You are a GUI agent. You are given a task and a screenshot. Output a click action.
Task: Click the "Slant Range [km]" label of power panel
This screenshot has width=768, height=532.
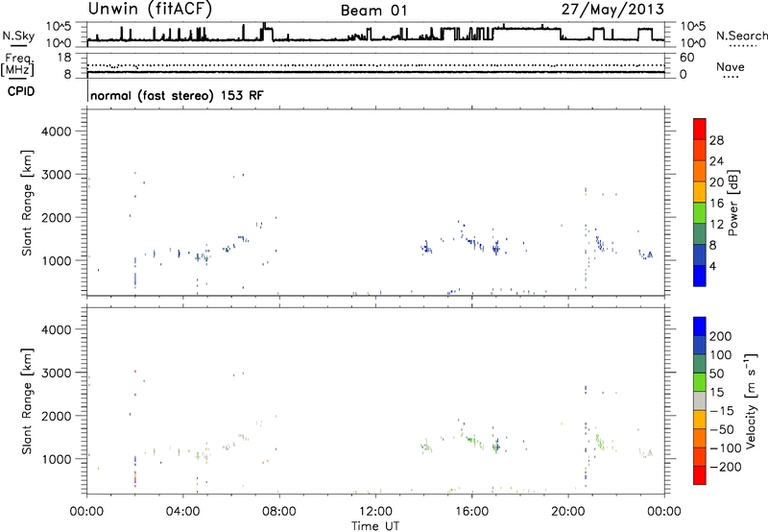[x=27, y=203]
